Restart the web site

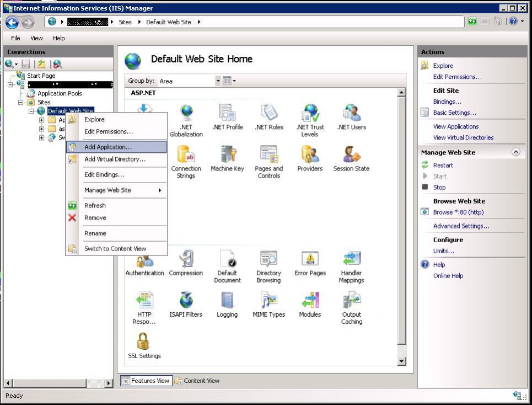443,166
